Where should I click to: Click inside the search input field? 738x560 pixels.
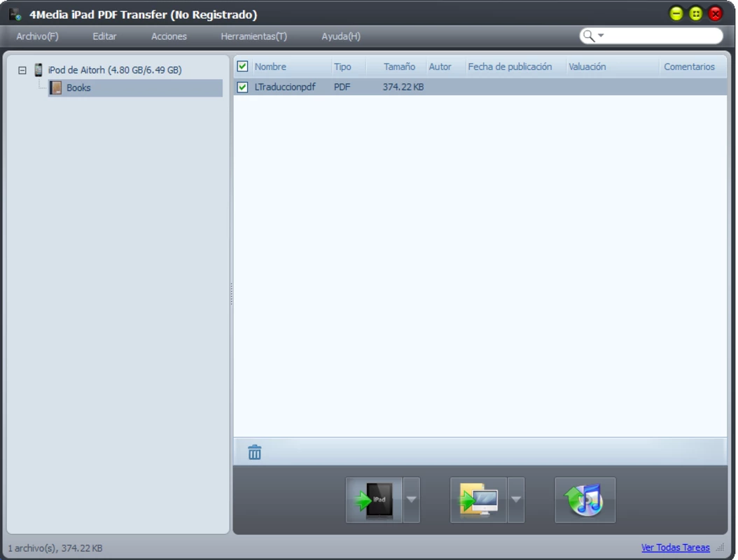pos(662,36)
